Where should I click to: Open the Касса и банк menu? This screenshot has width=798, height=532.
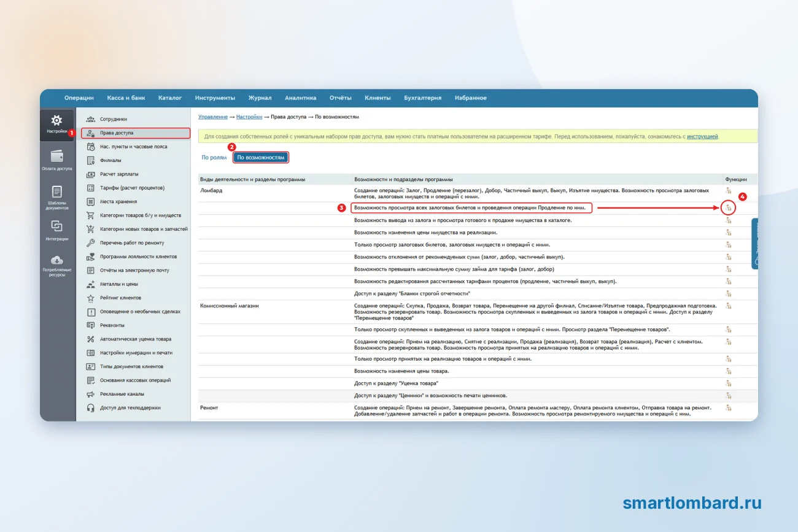click(126, 98)
